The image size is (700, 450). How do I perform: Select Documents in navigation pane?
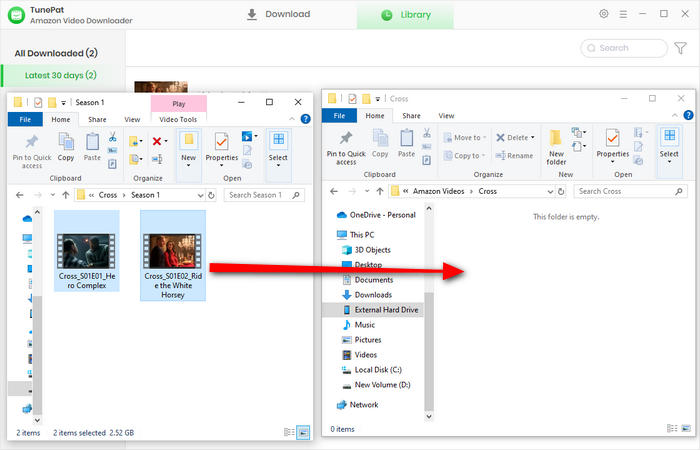click(x=368, y=280)
